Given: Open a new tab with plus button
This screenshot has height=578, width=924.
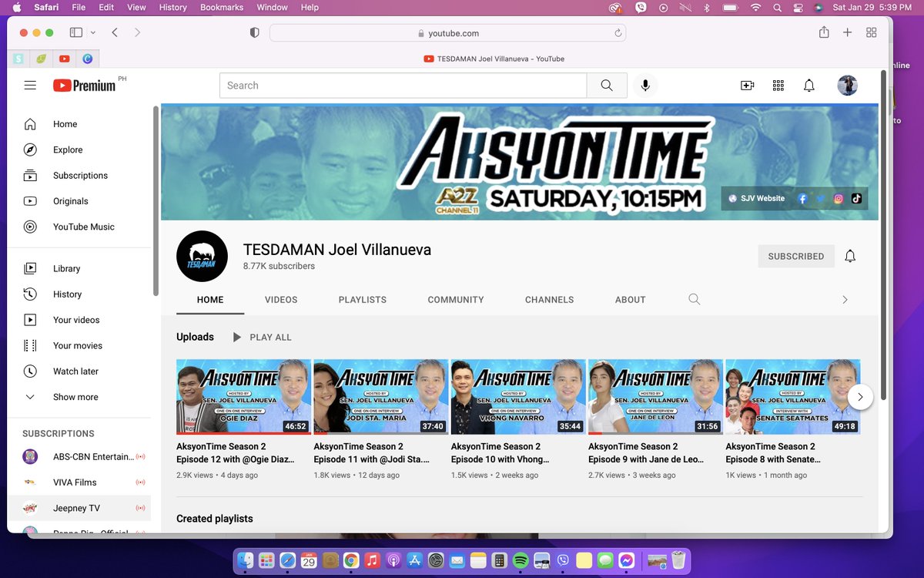Looking at the screenshot, I should point(848,32).
